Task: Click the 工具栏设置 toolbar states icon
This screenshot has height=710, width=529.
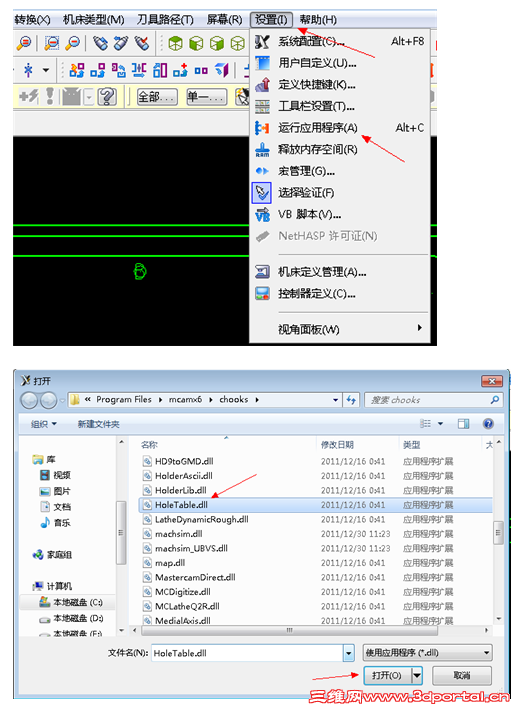Action: click(x=262, y=106)
